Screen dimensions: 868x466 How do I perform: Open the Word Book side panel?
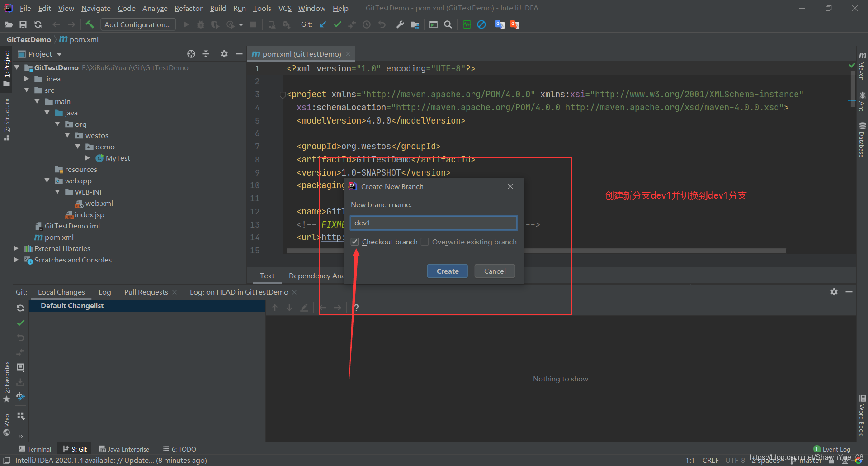(x=862, y=415)
